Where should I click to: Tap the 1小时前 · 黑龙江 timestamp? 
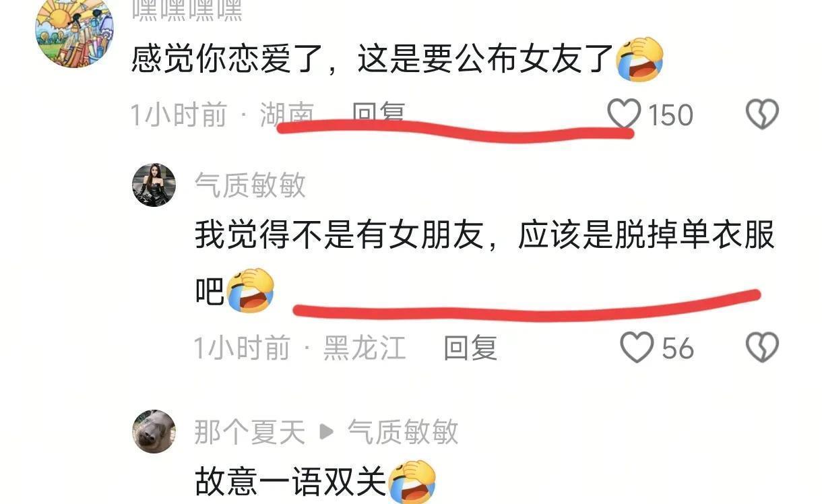pyautogui.click(x=301, y=348)
